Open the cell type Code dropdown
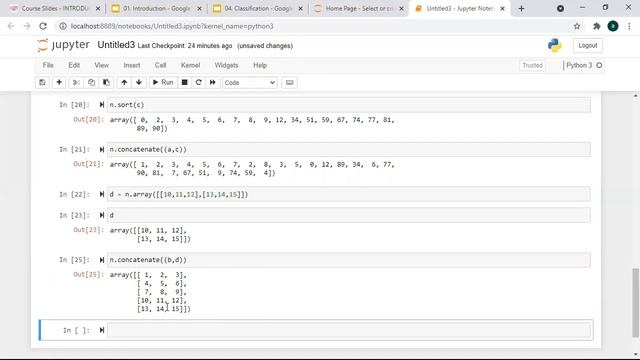This screenshot has width=640, height=360. 250,82
